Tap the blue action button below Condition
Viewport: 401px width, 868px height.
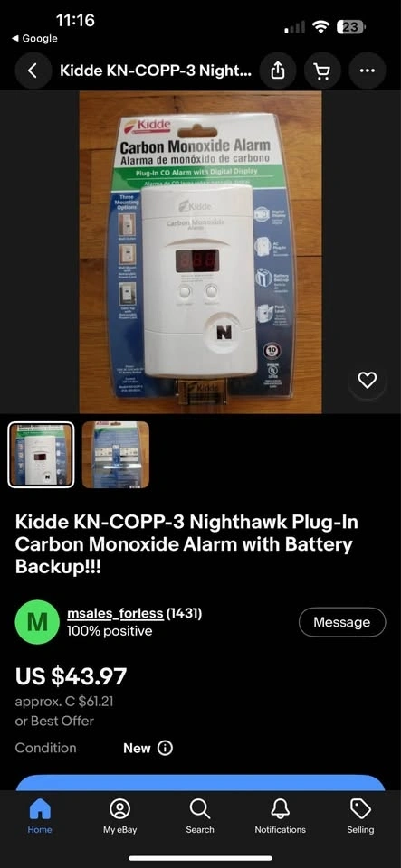click(x=201, y=782)
